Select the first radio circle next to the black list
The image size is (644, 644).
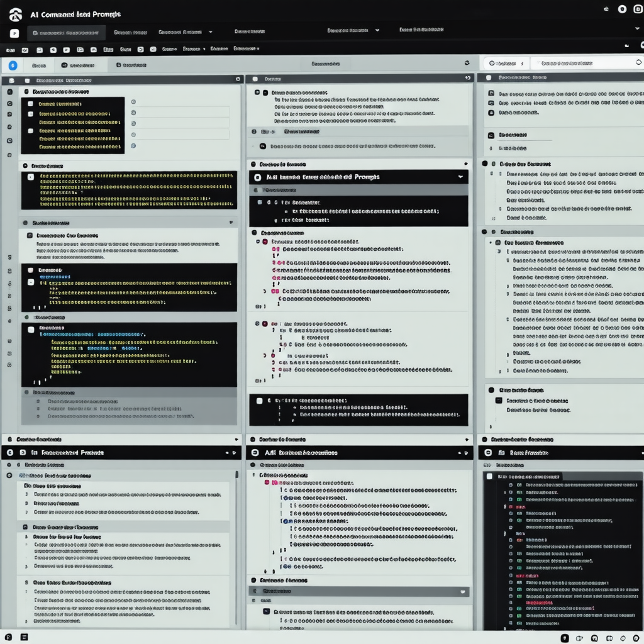click(x=133, y=102)
